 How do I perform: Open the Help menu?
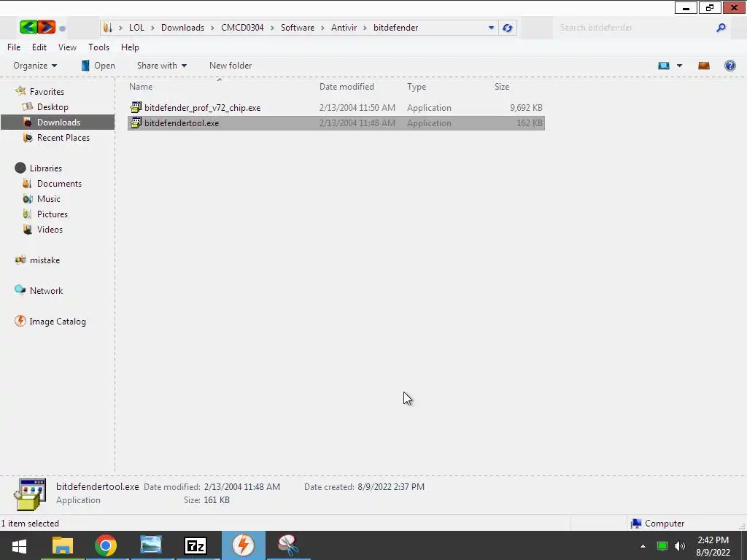(x=130, y=47)
